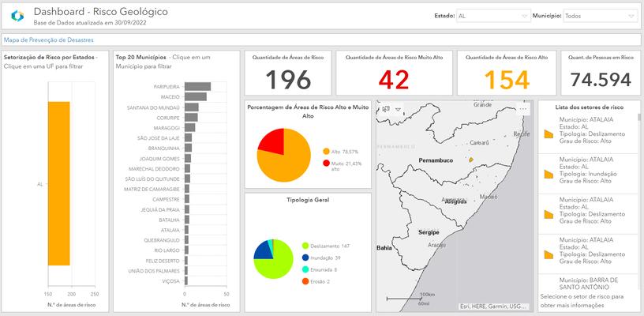Click first ATALAIA Deslizamento sector polygon icon
This screenshot has height=316, width=644.
click(549, 134)
